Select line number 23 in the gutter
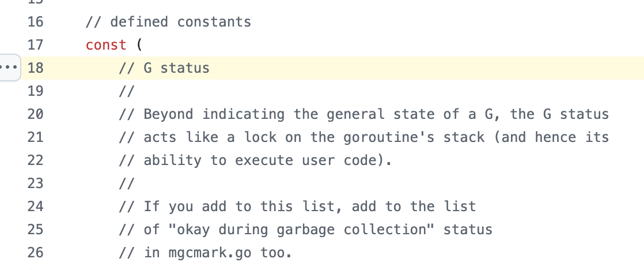This screenshot has width=644, height=270. click(35, 183)
